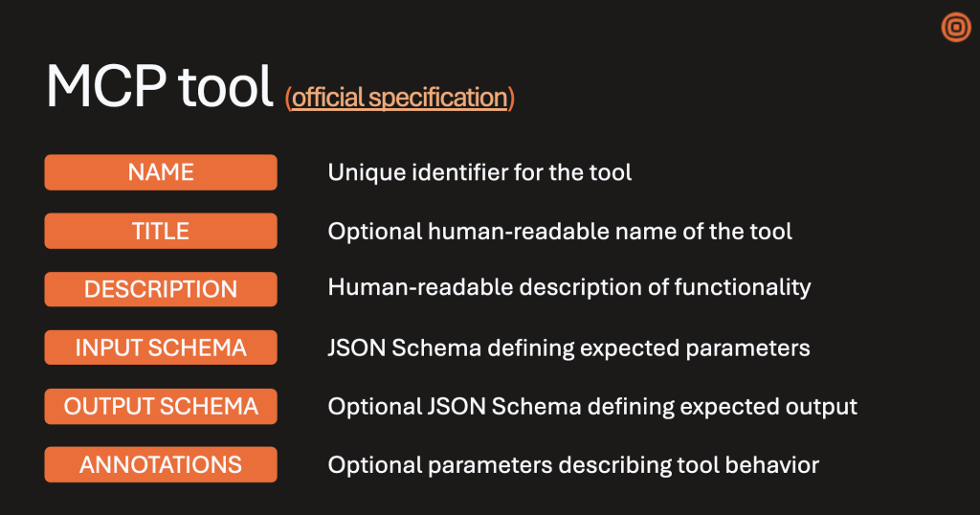
Task: Click the opening parenthesis before "official specification"
Action: click(x=288, y=99)
